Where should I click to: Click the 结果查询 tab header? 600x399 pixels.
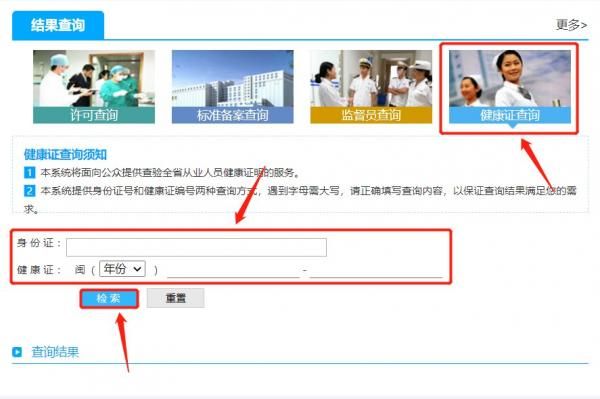coord(58,25)
